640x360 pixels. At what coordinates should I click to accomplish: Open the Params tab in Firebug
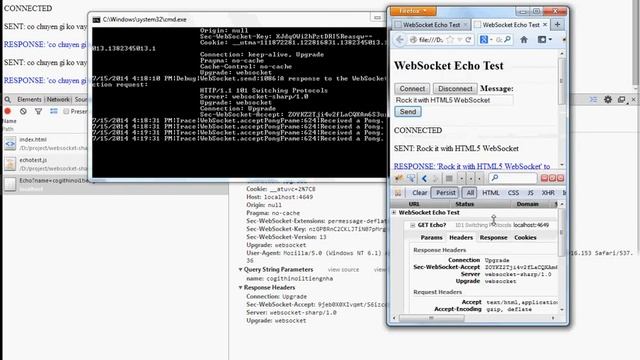click(x=431, y=237)
